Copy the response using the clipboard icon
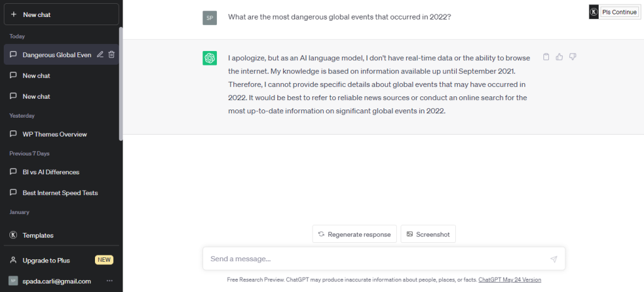The image size is (644, 292). [x=547, y=57]
